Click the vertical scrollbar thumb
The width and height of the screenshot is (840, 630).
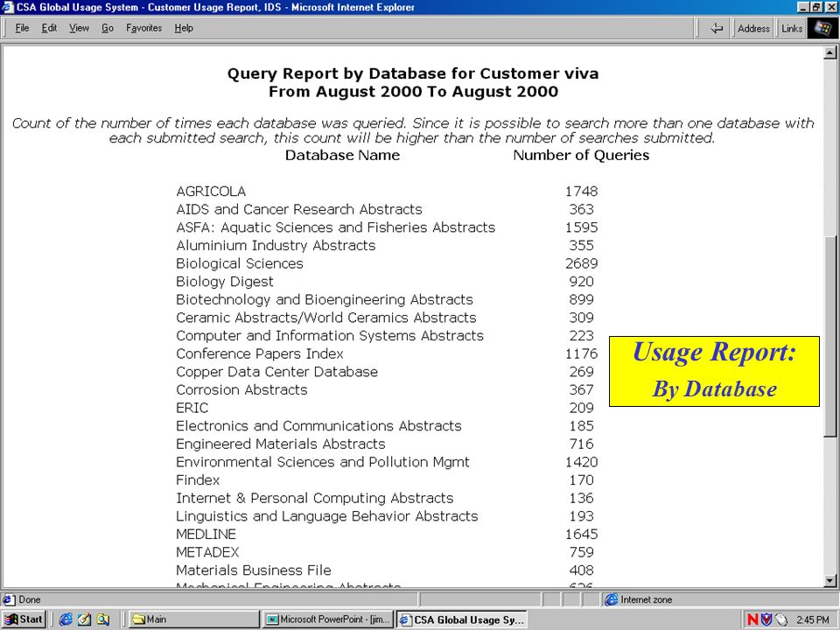(x=829, y=335)
